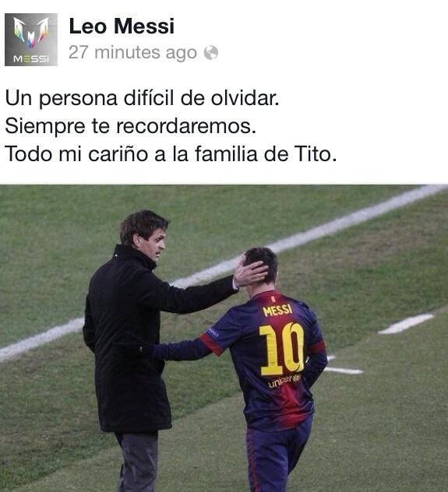This screenshot has height=492, width=448.
Task: Click the colorful M emblem in avatar
Action: (x=31, y=33)
